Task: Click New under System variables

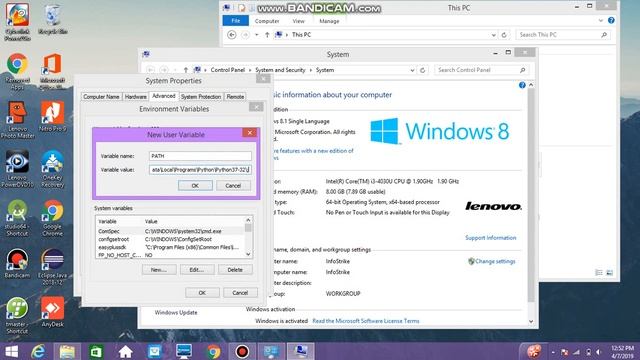Action: 159,270
